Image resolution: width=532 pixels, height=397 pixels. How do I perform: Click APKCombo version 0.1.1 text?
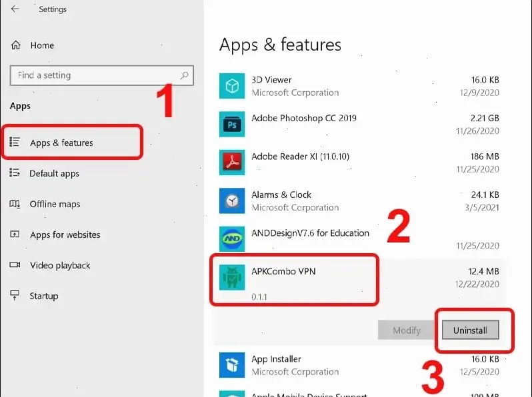(x=259, y=297)
